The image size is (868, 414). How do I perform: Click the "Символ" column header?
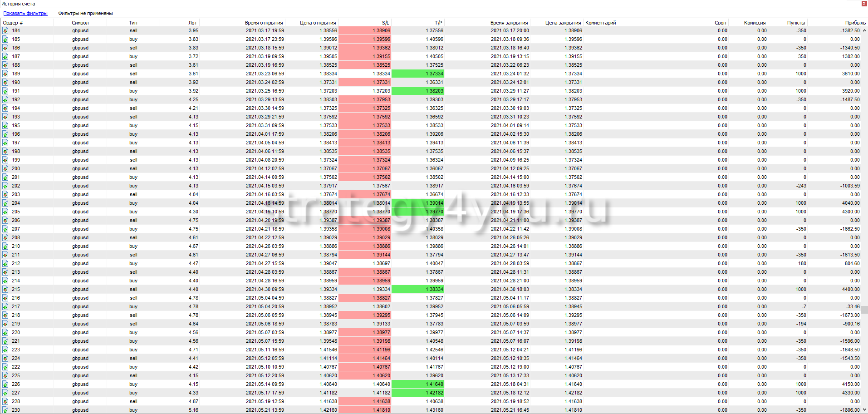point(80,23)
